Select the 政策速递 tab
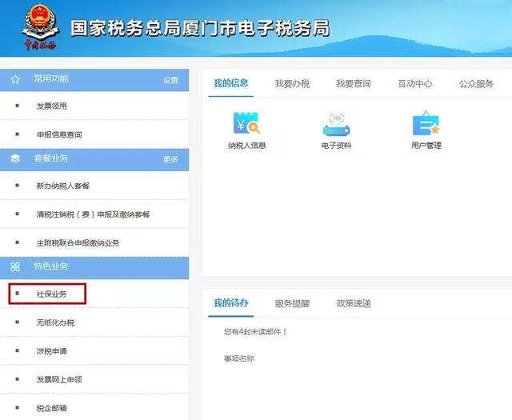The width and height of the screenshot is (512, 420). 354,303
